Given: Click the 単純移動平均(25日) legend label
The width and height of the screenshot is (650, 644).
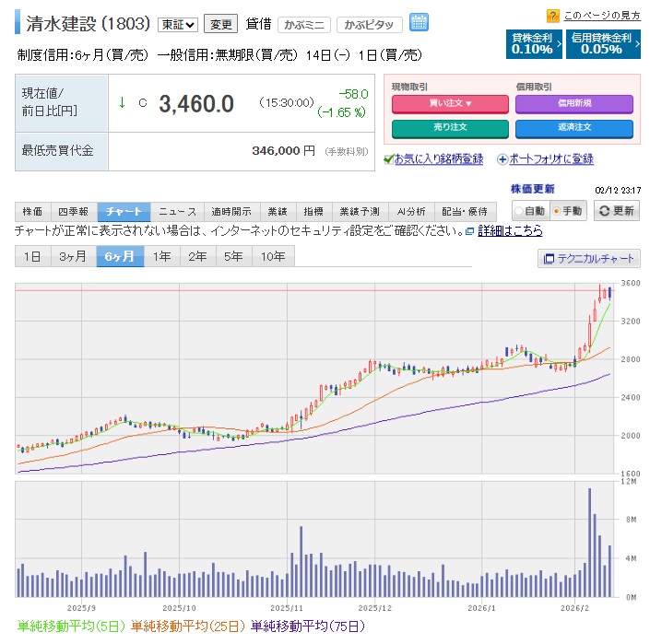Looking at the screenshot, I should [x=188, y=626].
